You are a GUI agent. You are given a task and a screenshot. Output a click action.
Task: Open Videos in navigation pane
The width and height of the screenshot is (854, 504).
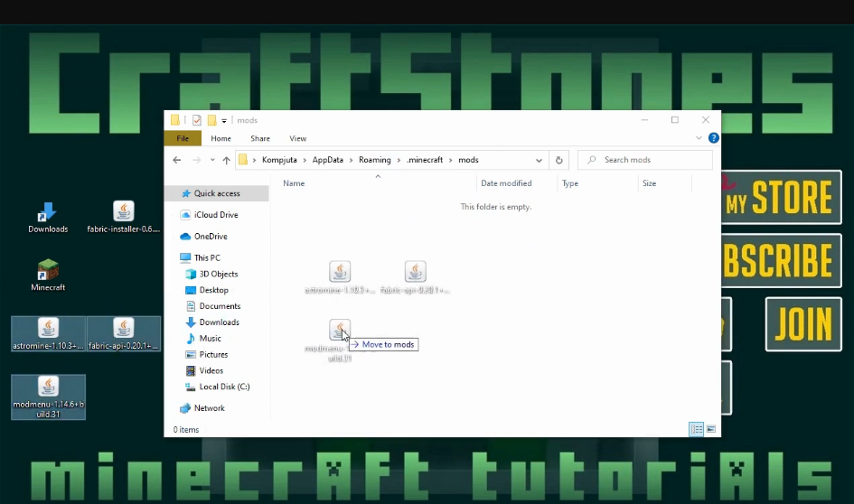[x=211, y=370]
